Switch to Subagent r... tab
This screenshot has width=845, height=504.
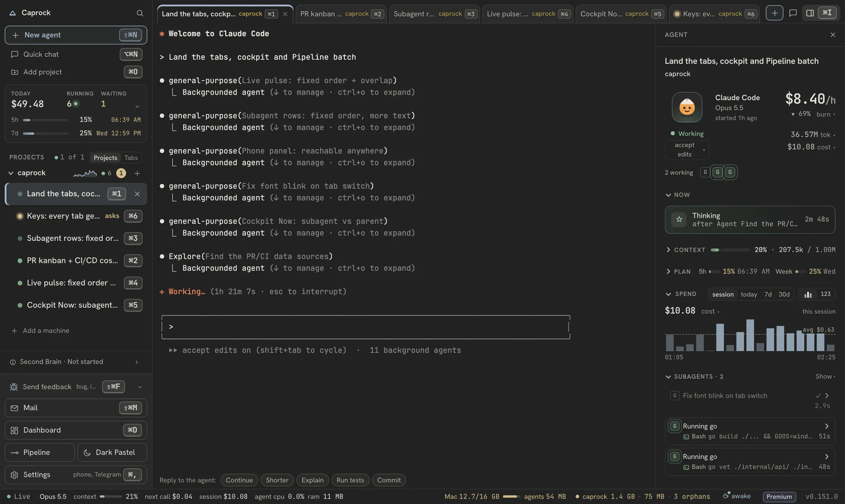coord(434,14)
